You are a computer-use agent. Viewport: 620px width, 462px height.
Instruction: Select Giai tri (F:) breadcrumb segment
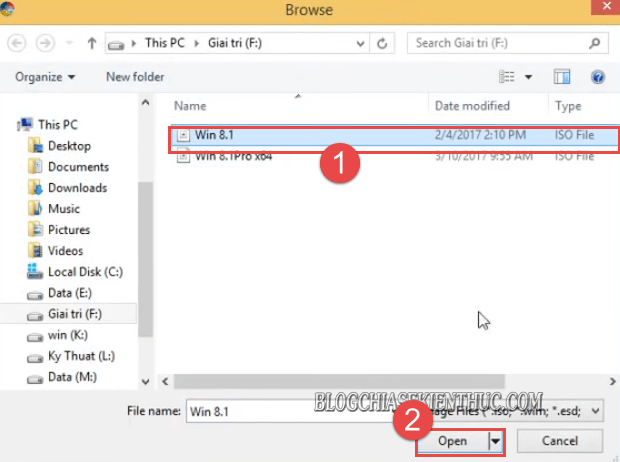tap(235, 43)
